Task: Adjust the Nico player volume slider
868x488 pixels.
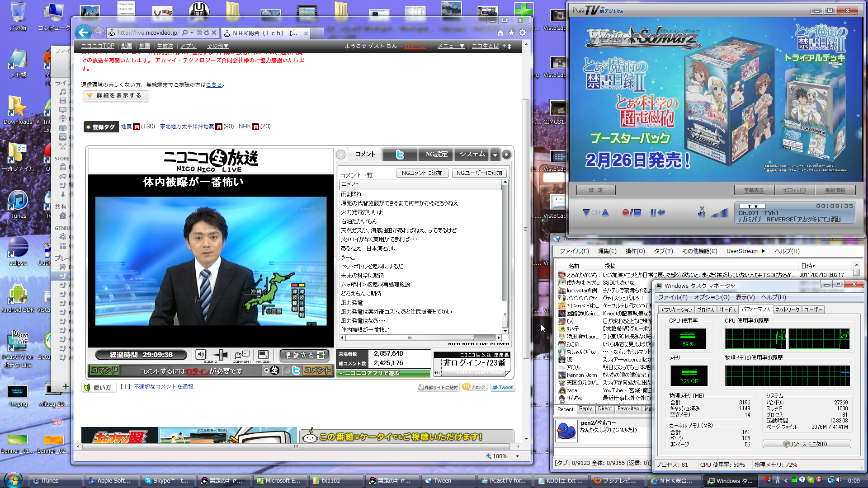Action: [x=220, y=355]
